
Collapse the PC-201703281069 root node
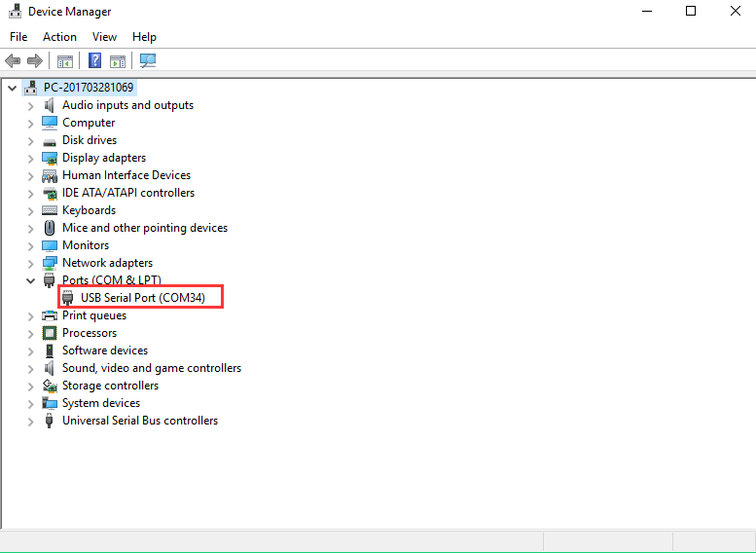[12, 88]
